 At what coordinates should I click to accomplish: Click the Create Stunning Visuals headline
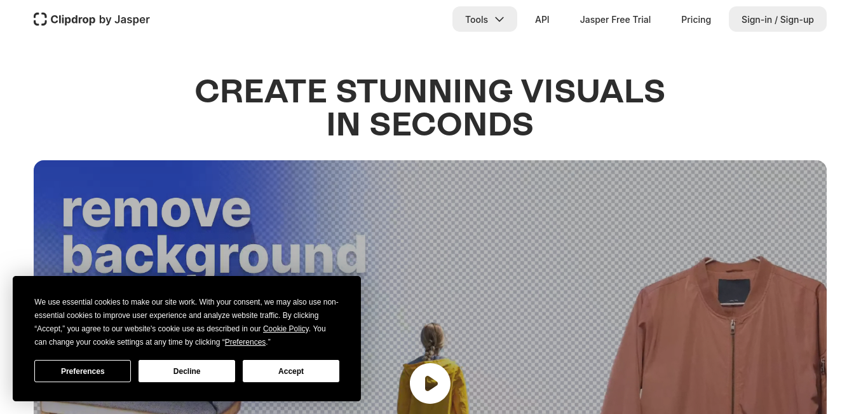(x=430, y=108)
